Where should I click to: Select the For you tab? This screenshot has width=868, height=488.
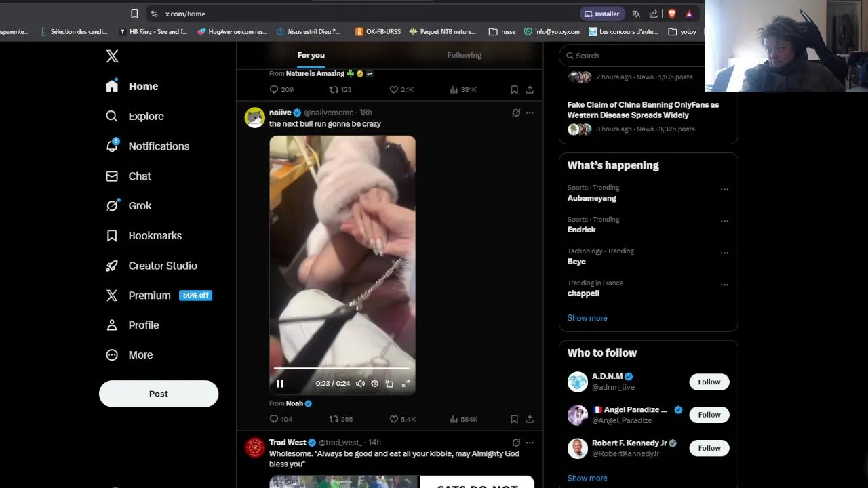pyautogui.click(x=311, y=55)
